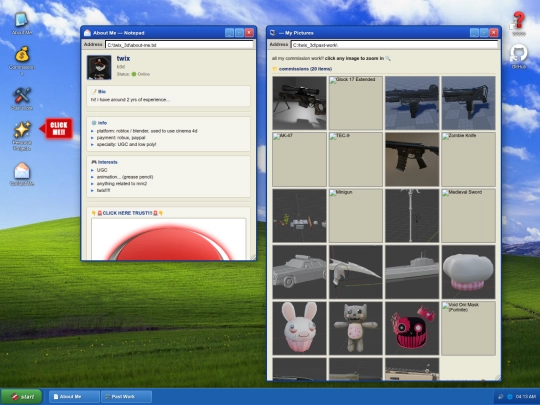The height and width of the screenshot is (405, 540).
Task: Open the About Me desktop icon
Action: [x=22, y=23]
